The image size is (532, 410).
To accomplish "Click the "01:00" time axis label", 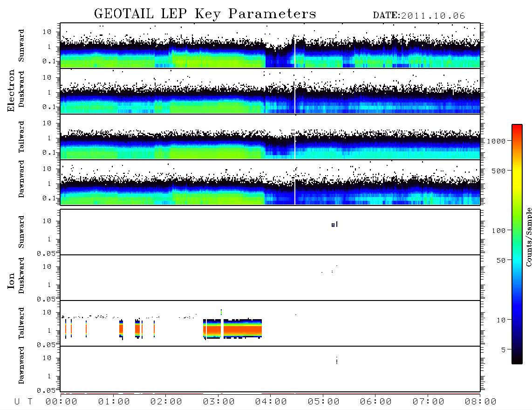I will (114, 402).
